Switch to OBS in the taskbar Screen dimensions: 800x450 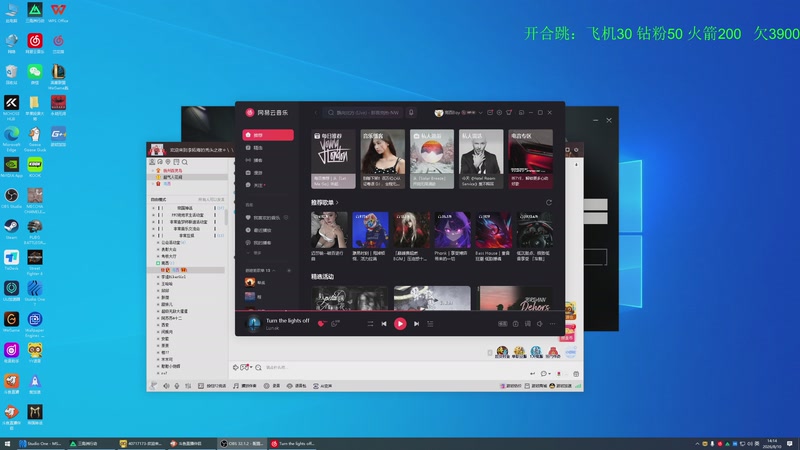pyautogui.click(x=241, y=443)
